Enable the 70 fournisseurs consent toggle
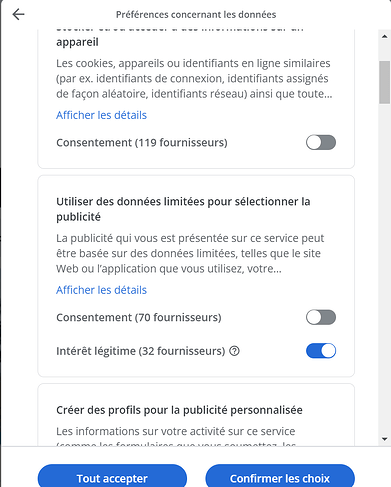Image resolution: width=391 pixels, height=487 pixels. click(x=321, y=317)
